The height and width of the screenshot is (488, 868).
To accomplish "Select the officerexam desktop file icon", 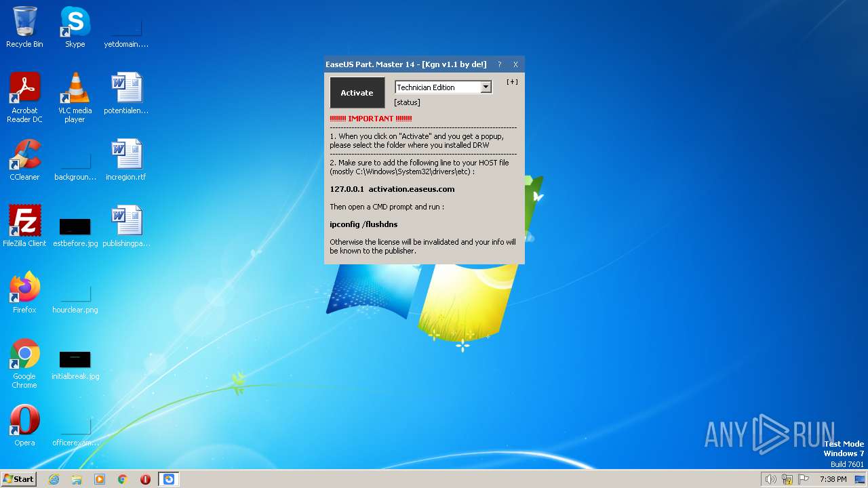I will pos(75,430).
